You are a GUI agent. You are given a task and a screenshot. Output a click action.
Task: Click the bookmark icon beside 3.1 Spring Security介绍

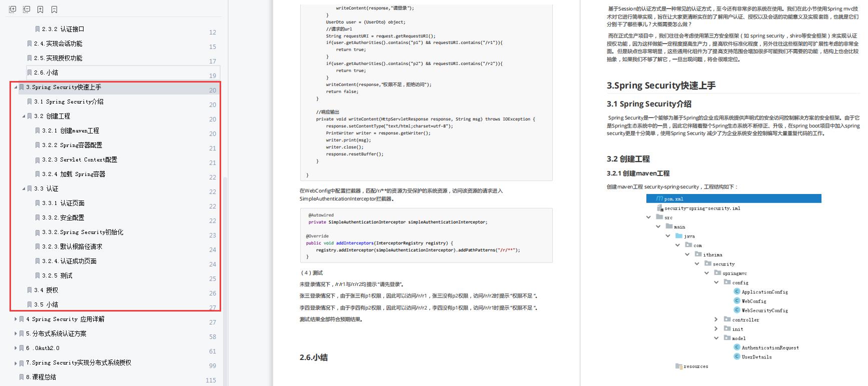pos(30,101)
